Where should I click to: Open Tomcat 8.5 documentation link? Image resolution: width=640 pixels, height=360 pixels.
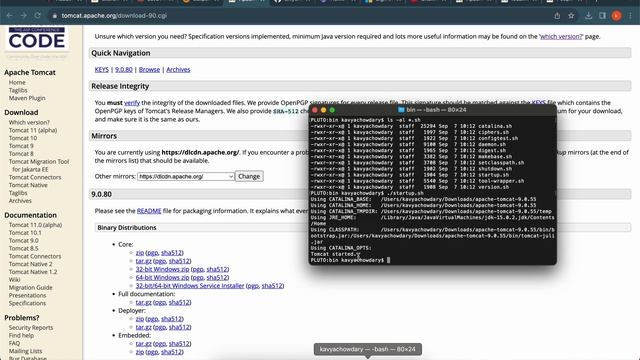point(24,248)
